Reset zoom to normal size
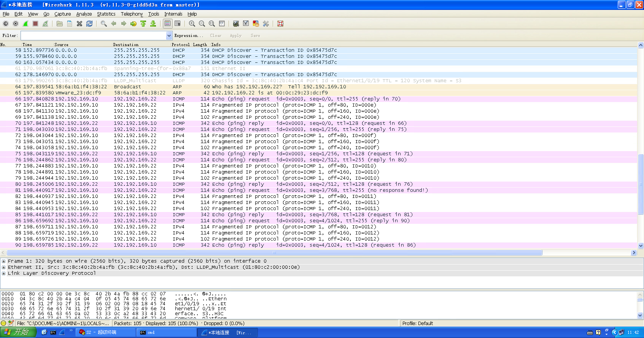 (212, 24)
